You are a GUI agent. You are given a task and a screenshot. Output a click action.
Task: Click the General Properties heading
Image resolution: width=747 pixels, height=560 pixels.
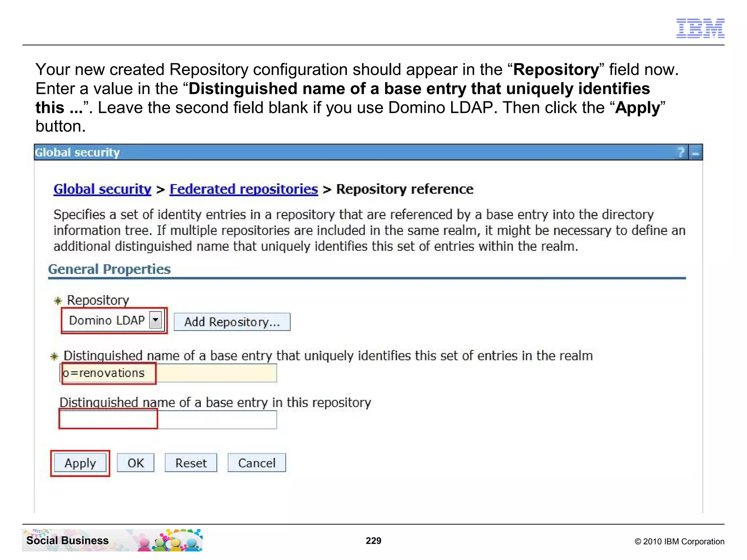(x=109, y=269)
